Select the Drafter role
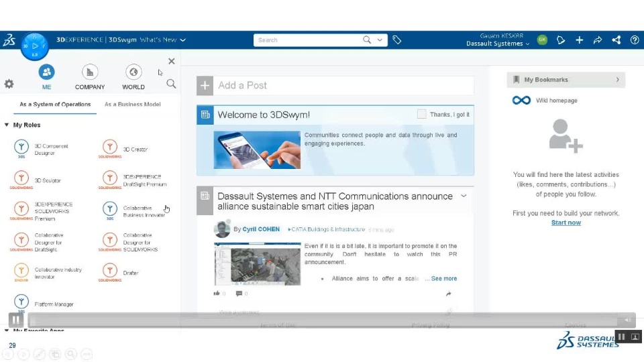644x362 pixels. (119, 273)
